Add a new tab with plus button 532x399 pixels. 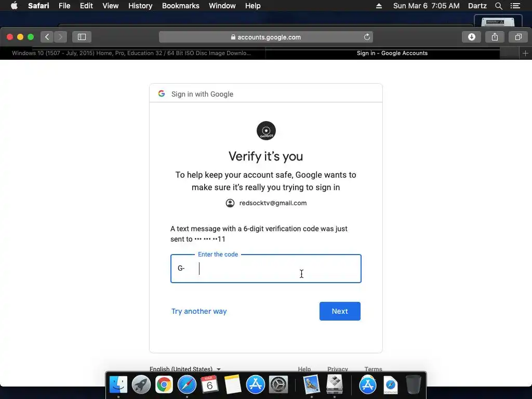coord(525,54)
